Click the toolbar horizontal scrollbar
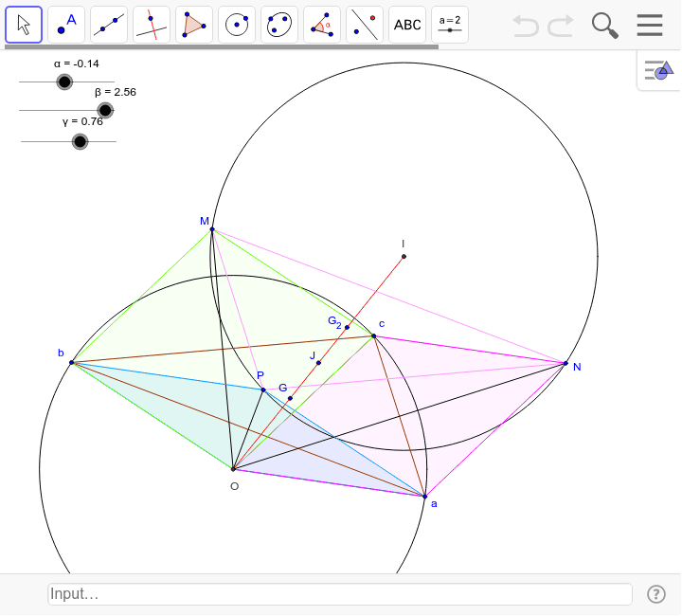 (222, 46)
